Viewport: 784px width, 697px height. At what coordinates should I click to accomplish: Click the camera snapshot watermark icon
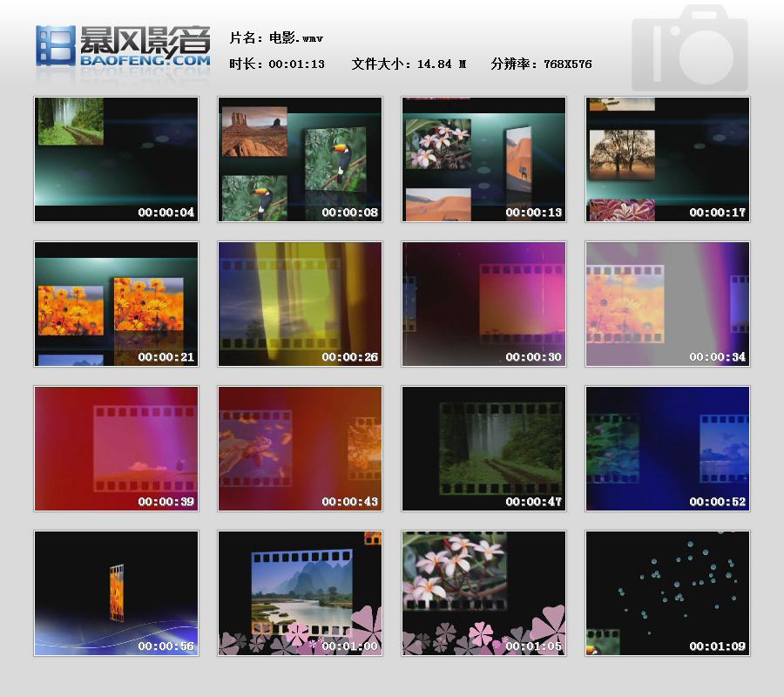(x=689, y=49)
